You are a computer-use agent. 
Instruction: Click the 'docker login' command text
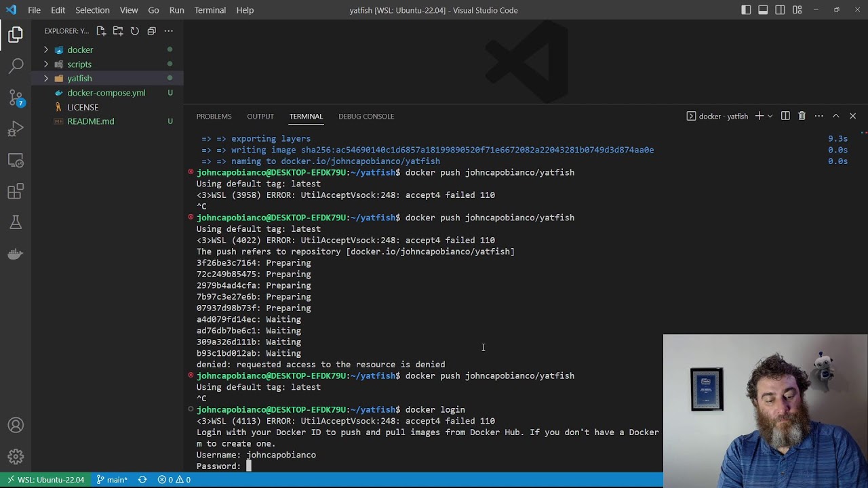point(435,409)
